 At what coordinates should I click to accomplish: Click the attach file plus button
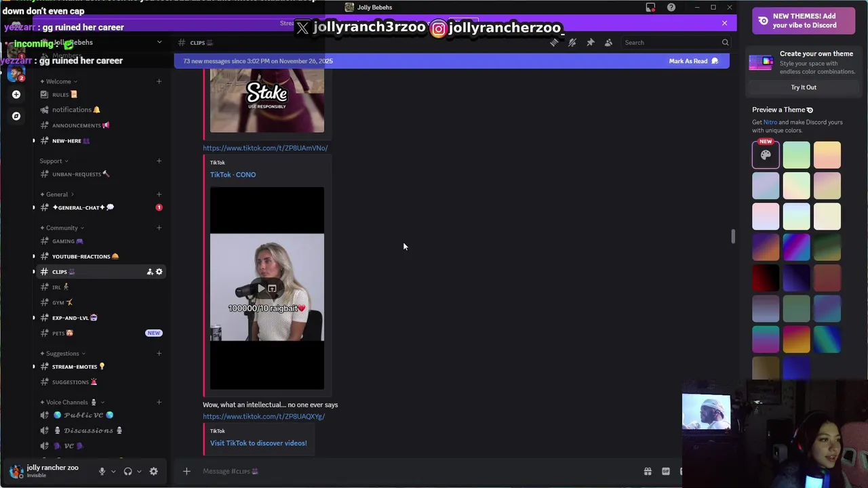coord(186,471)
